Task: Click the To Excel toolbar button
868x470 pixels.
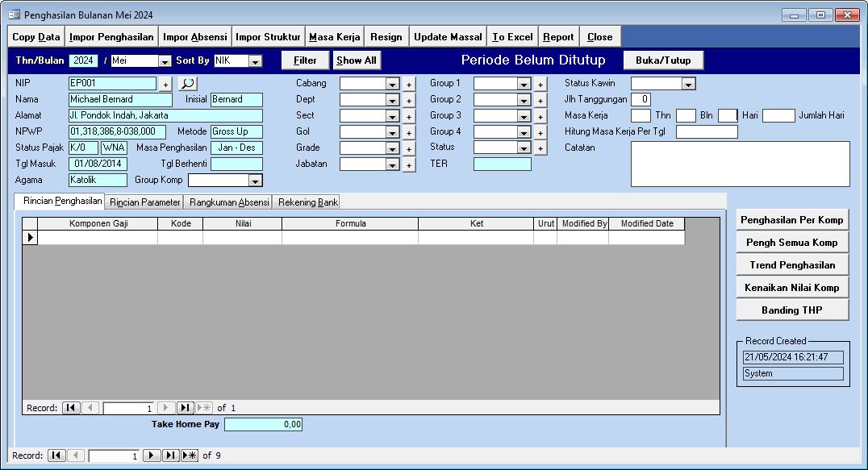Action: pyautogui.click(x=512, y=37)
